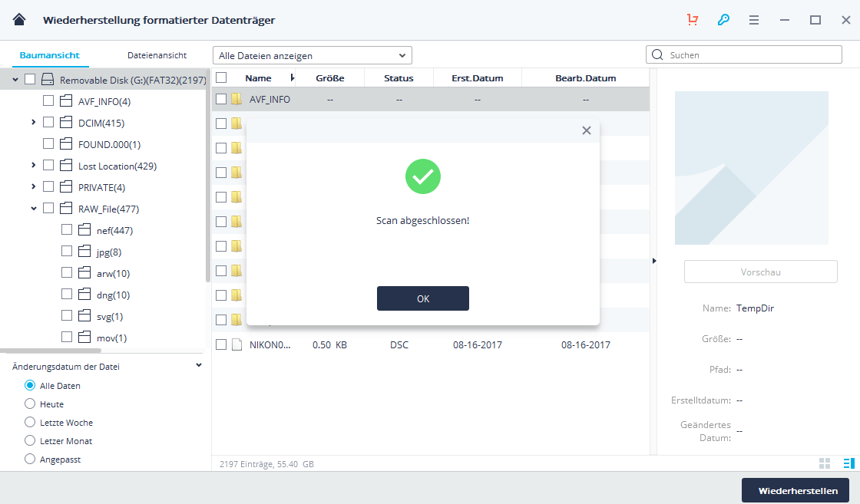The width and height of the screenshot is (860, 504).
Task: Expand the Lost Location tree node
Action: (34, 166)
